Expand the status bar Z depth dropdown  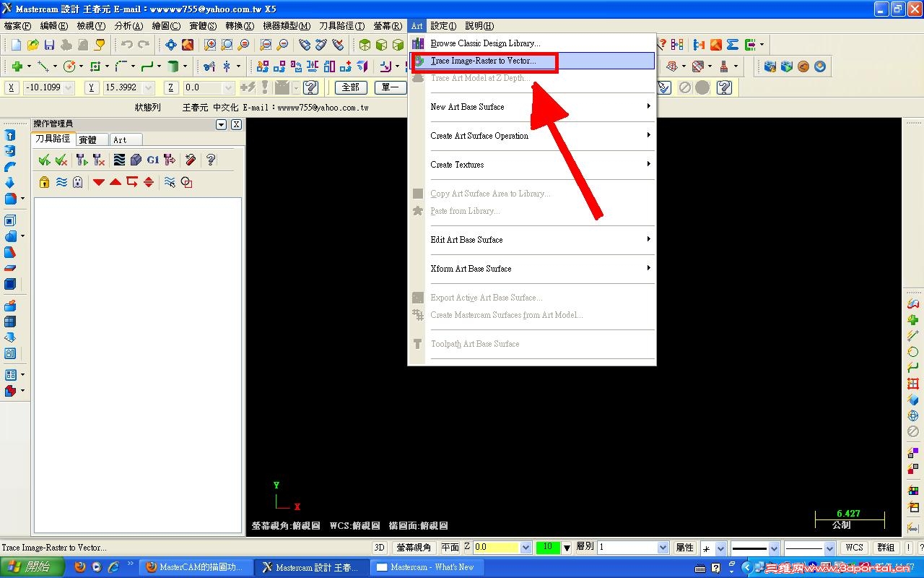coord(526,548)
